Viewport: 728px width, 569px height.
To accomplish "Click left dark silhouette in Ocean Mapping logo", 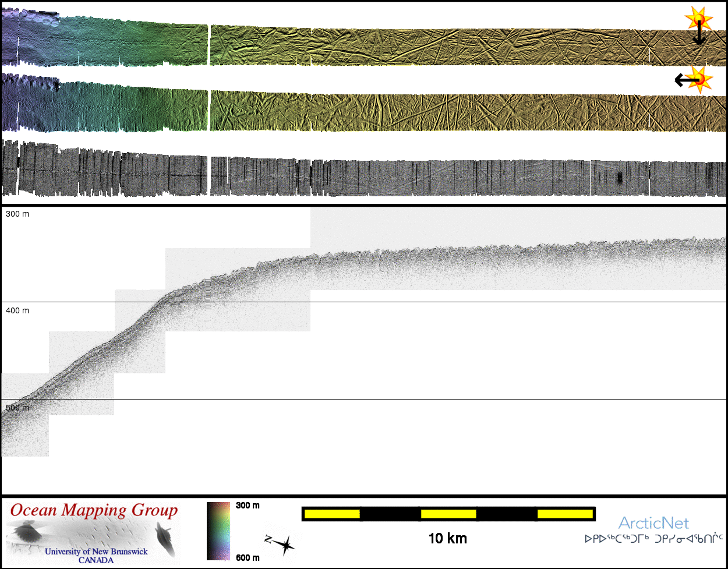I will [26, 532].
